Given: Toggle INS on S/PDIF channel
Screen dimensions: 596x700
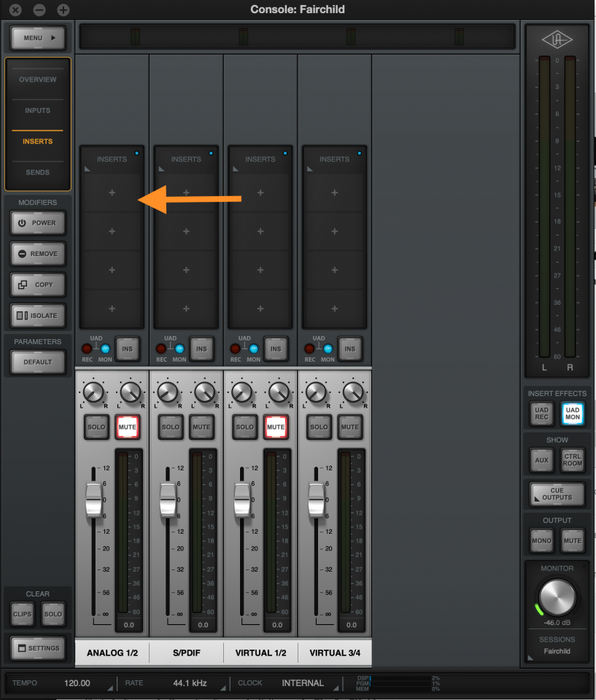Looking at the screenshot, I should (201, 349).
